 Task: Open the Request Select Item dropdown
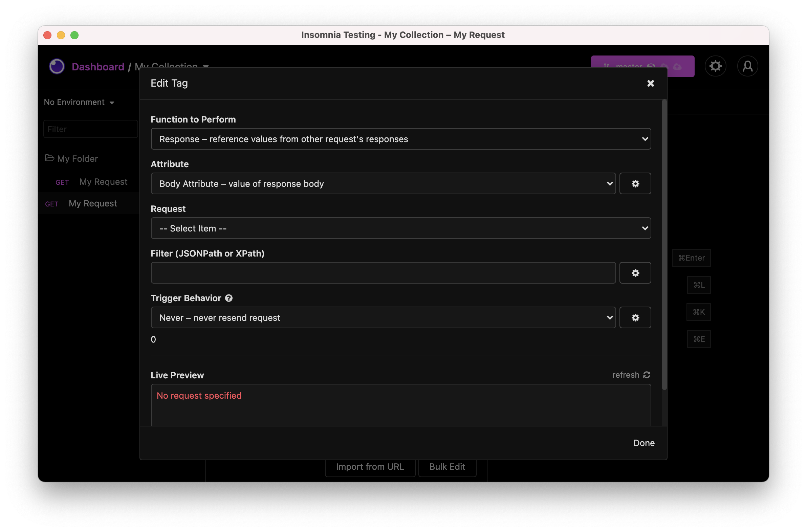(x=400, y=228)
